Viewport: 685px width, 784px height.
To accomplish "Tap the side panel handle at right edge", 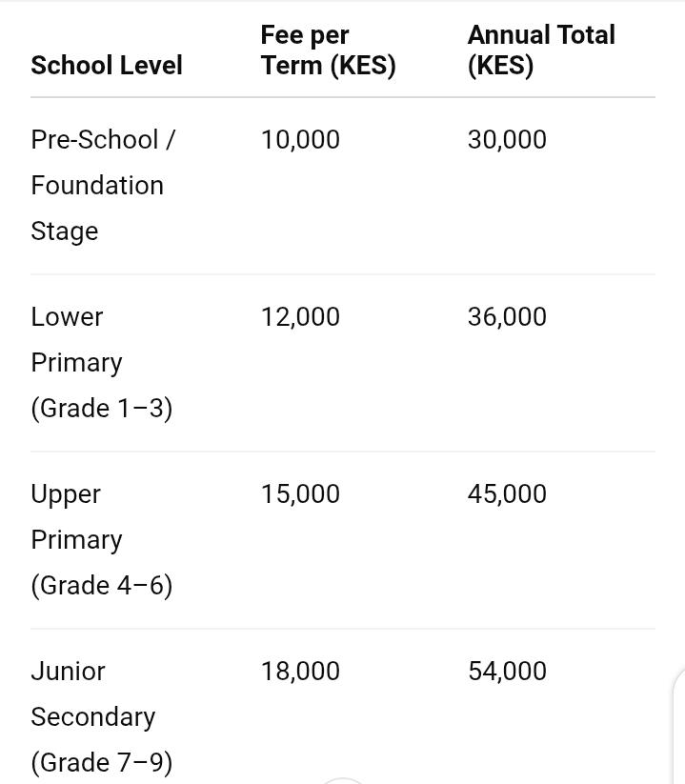I will (x=679, y=724).
